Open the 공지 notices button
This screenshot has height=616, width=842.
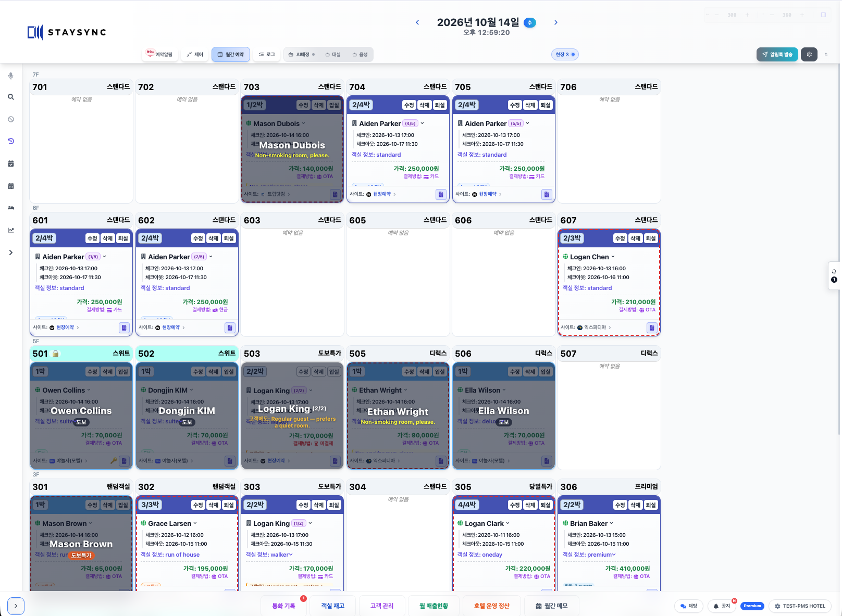click(722, 606)
